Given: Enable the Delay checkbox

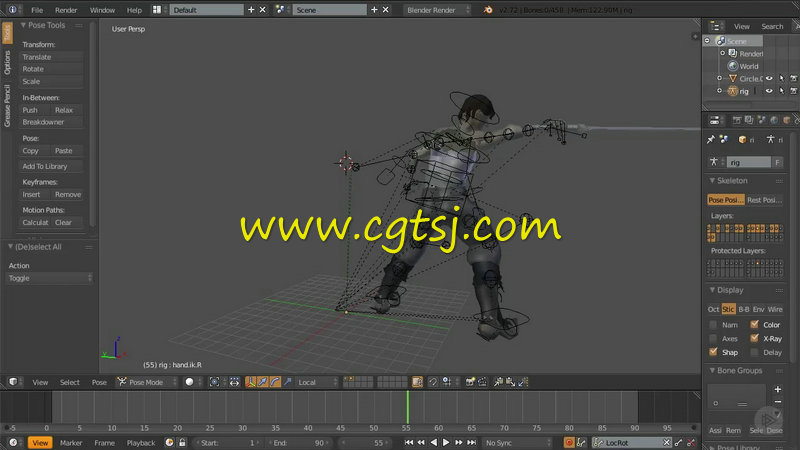Looking at the screenshot, I should pyautogui.click(x=754, y=352).
